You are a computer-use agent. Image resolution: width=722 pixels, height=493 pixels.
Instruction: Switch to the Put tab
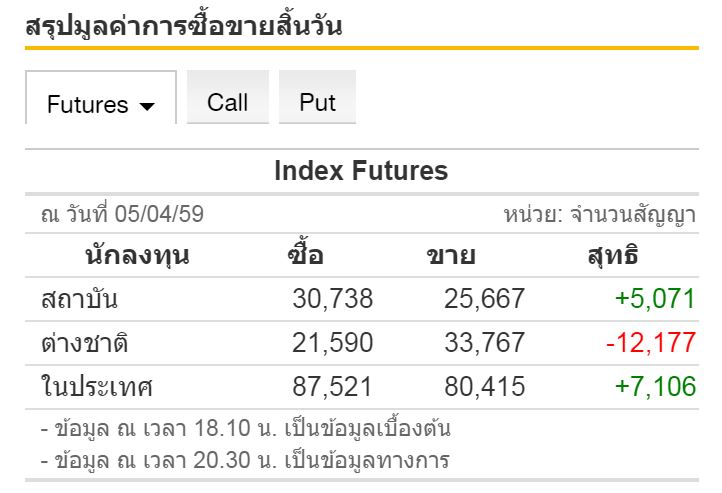point(317,102)
